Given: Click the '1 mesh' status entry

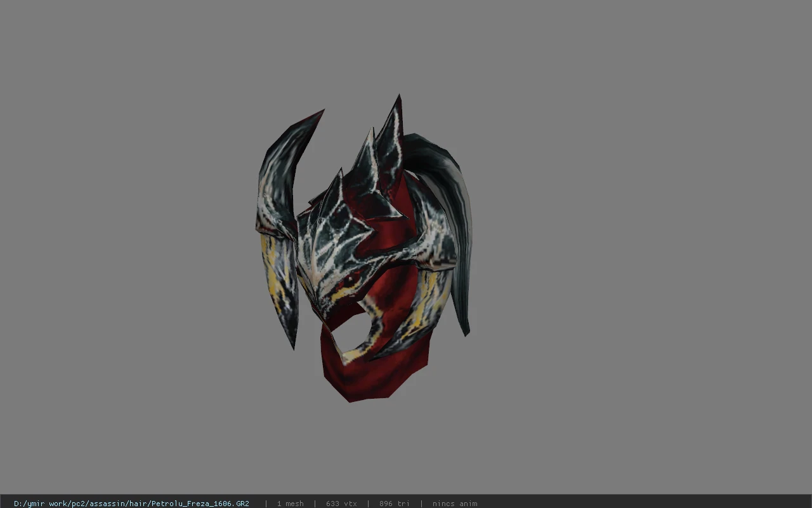Looking at the screenshot, I should pyautogui.click(x=290, y=504).
